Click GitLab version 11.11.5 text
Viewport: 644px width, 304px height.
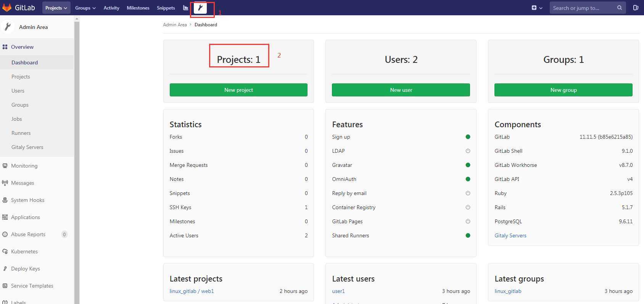[606, 137]
